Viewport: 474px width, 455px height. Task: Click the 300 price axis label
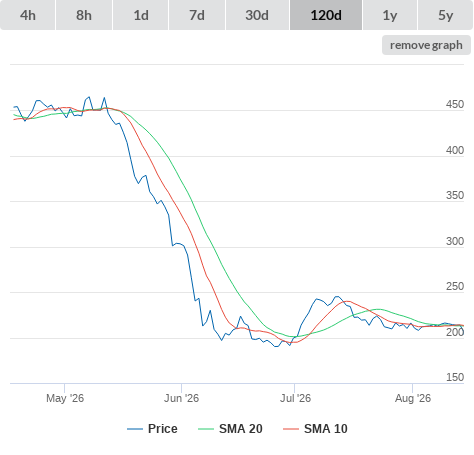[455, 241]
